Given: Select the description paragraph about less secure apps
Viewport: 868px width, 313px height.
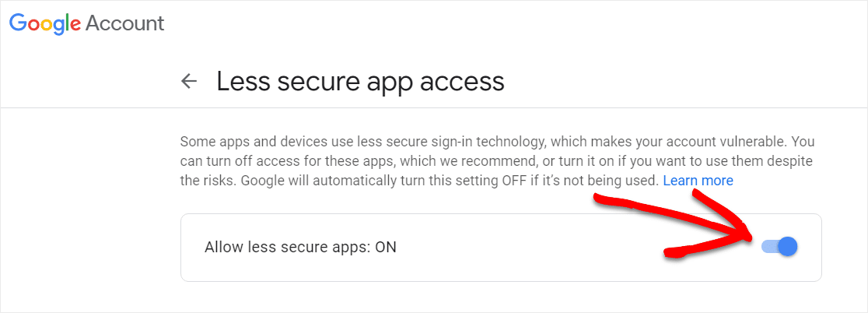Looking at the screenshot, I should pos(497,160).
